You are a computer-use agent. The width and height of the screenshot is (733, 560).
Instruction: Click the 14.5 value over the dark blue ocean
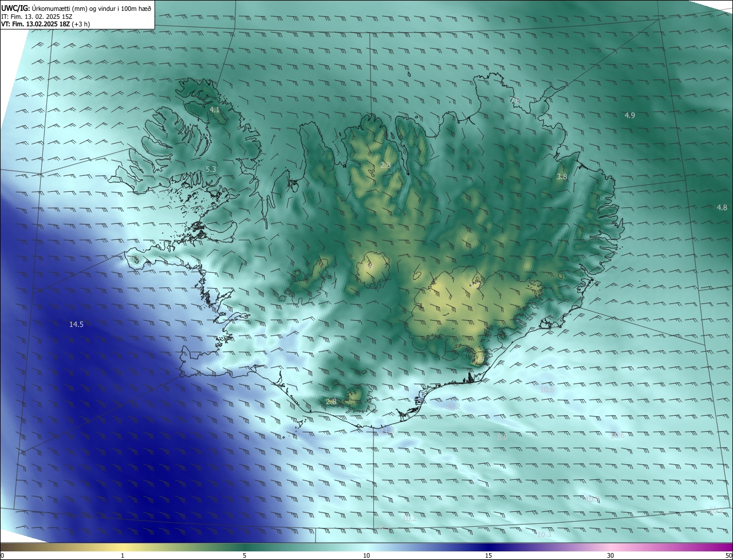pos(76,325)
